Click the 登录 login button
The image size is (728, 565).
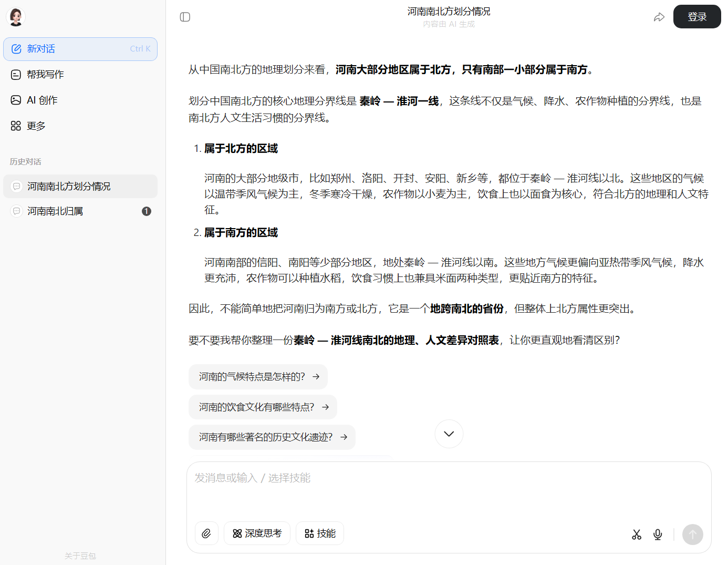pos(696,17)
